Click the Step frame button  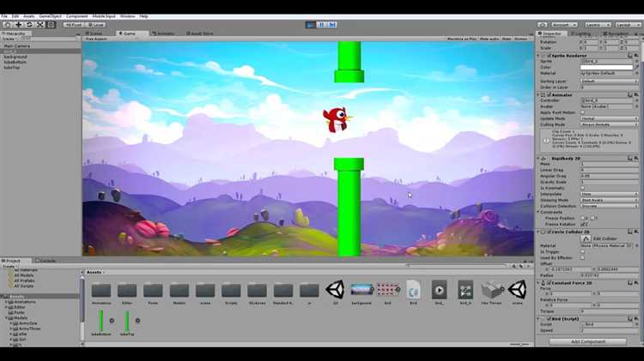(332, 25)
